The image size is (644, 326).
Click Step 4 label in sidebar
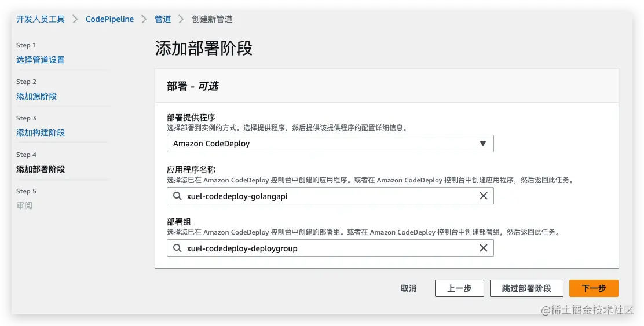[x=26, y=155]
